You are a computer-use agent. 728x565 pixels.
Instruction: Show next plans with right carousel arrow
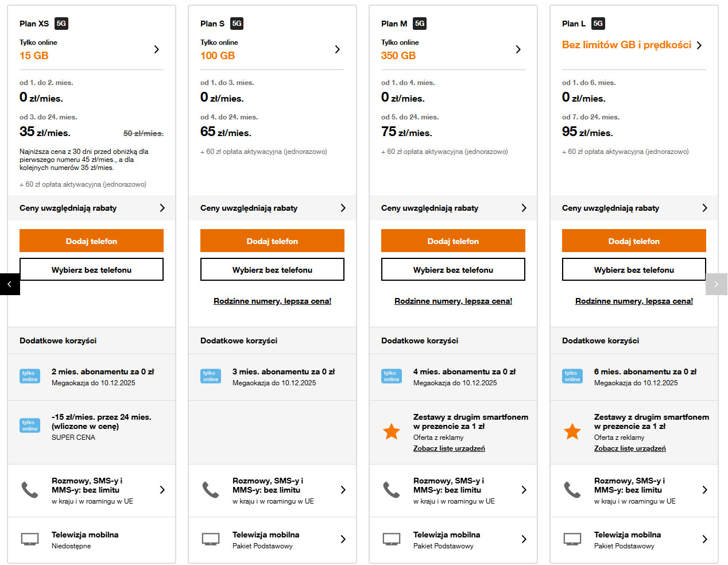click(x=716, y=284)
